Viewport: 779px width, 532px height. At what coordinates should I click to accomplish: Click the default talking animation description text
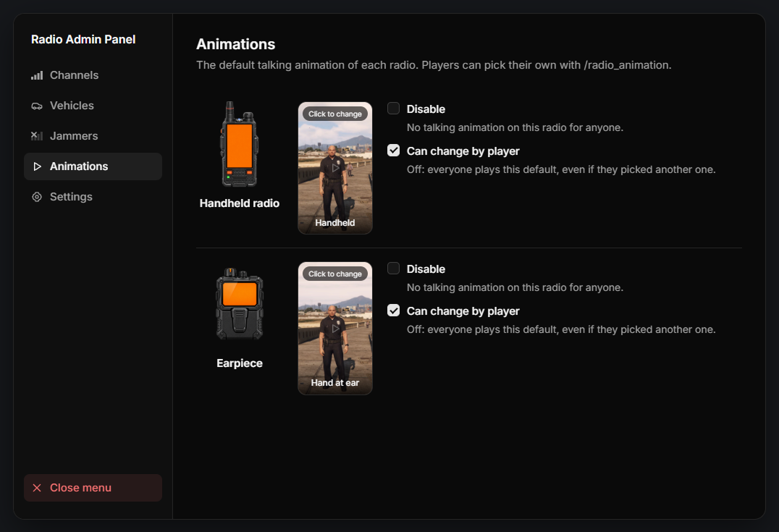pyautogui.click(x=434, y=65)
